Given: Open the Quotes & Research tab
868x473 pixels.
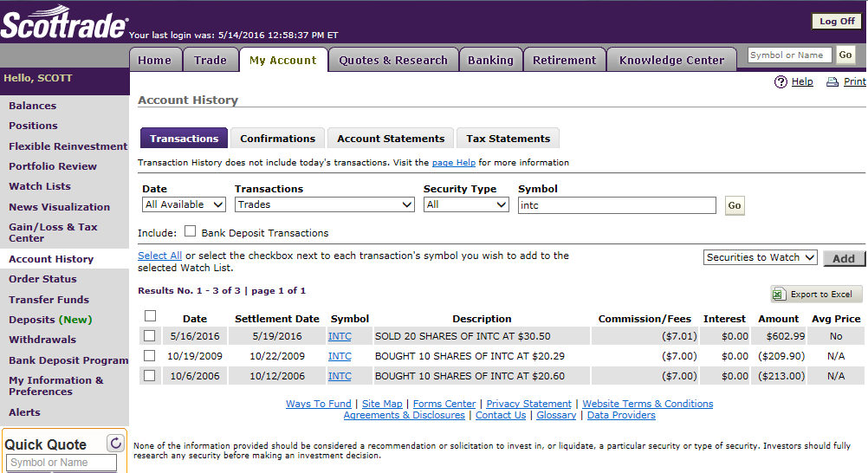Looking at the screenshot, I should pos(393,60).
